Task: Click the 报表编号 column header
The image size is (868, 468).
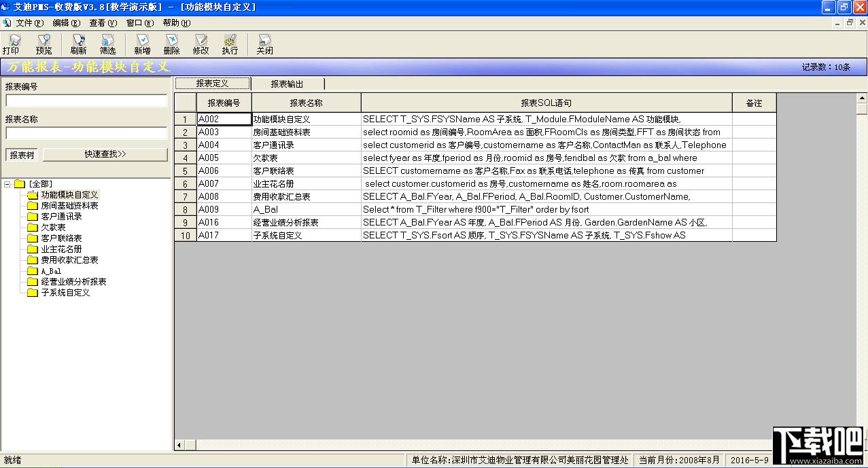Action: (x=224, y=103)
